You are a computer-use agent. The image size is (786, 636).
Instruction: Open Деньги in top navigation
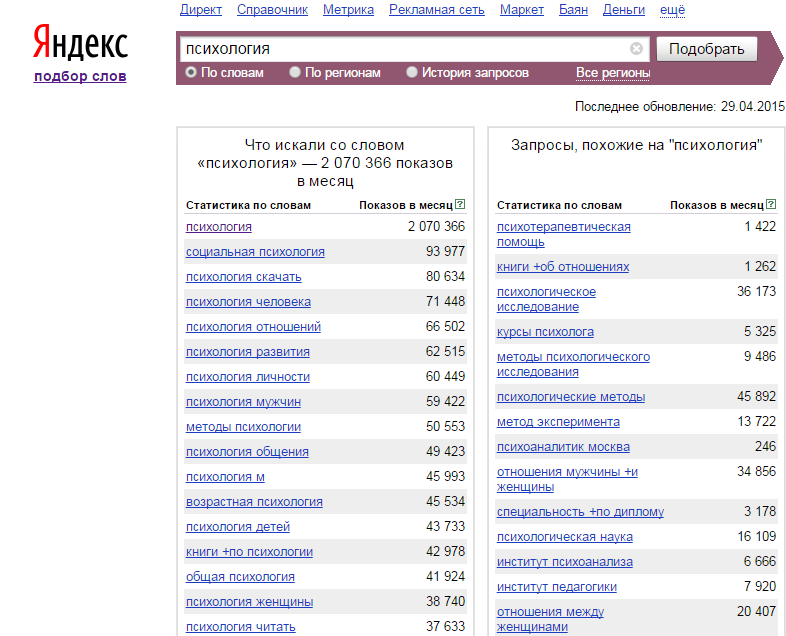click(624, 10)
